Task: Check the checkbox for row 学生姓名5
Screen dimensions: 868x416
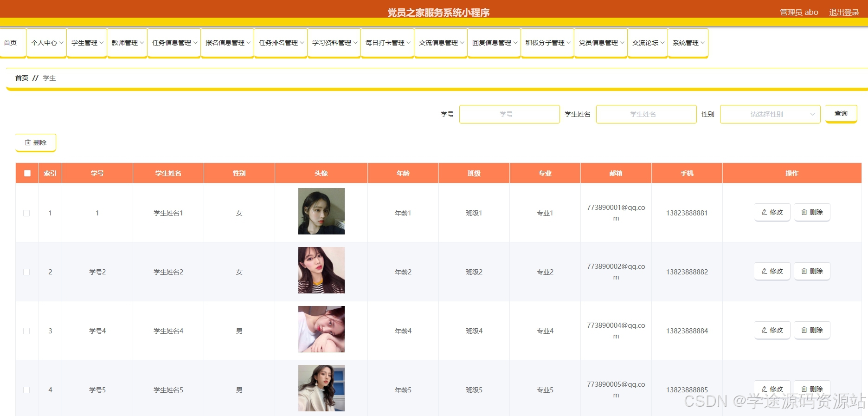Action: point(26,390)
